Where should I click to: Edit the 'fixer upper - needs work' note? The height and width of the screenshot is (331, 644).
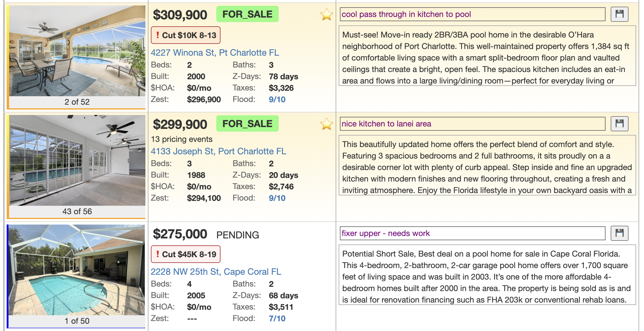click(x=472, y=233)
